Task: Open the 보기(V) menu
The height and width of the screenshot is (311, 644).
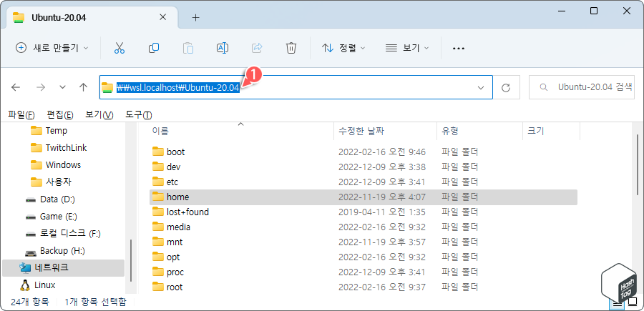Action: coord(99,115)
